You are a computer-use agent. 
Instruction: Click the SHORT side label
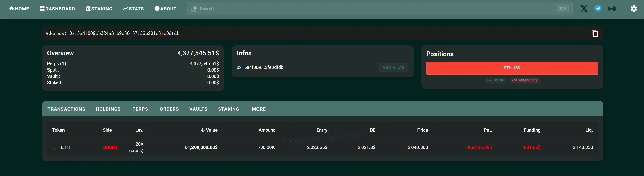[x=110, y=147]
